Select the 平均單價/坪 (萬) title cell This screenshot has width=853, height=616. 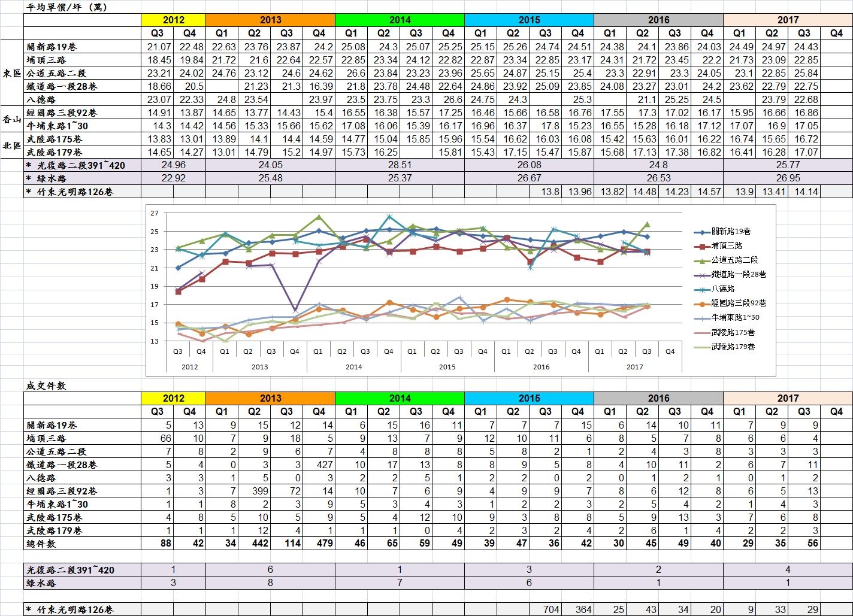pyautogui.click(x=68, y=7)
